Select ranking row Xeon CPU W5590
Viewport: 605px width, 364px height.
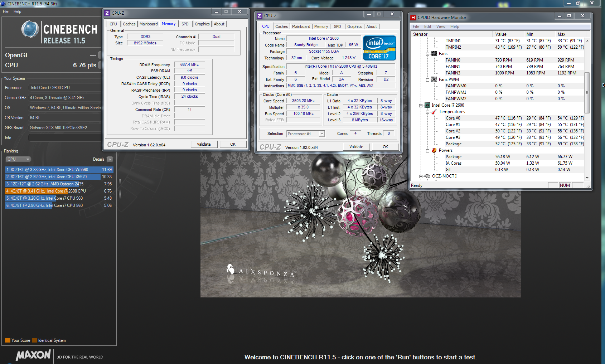click(x=59, y=170)
